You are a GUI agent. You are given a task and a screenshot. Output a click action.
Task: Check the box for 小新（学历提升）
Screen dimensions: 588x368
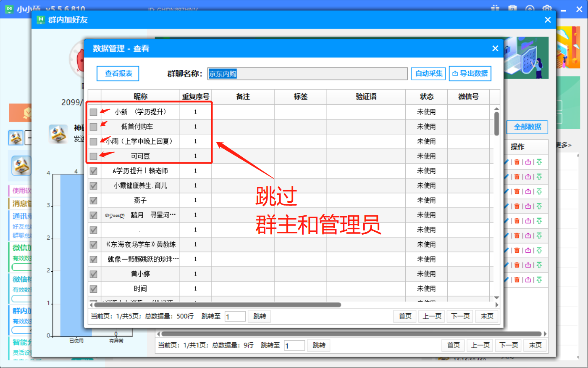[93, 112]
